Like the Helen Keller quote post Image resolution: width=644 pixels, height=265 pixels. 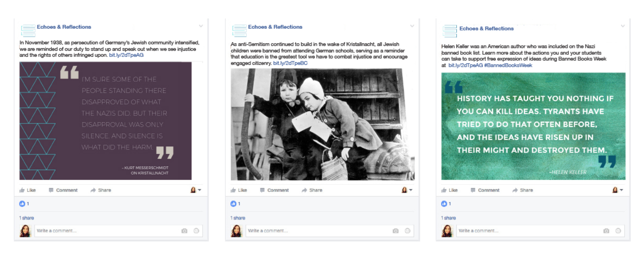[449, 190]
